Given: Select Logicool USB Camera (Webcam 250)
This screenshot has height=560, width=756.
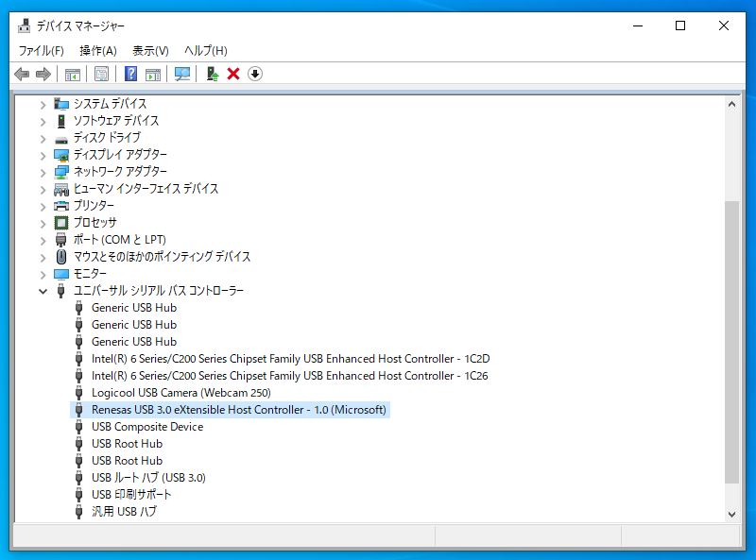Looking at the screenshot, I should coord(181,393).
